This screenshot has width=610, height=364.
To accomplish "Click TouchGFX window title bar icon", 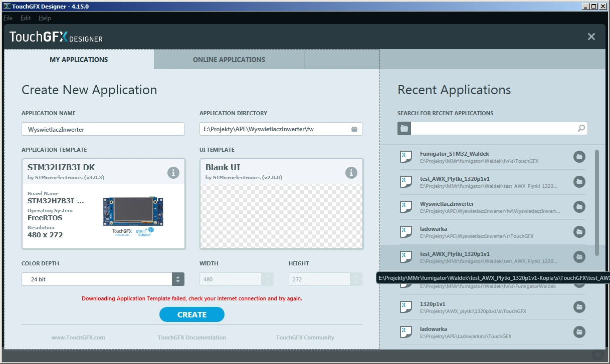I will tap(7, 7).
